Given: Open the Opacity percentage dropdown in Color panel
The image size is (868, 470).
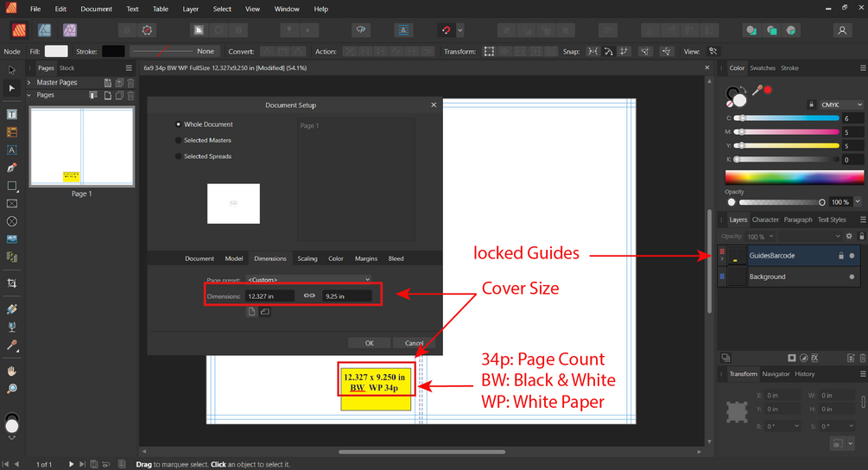Looking at the screenshot, I should 858,202.
